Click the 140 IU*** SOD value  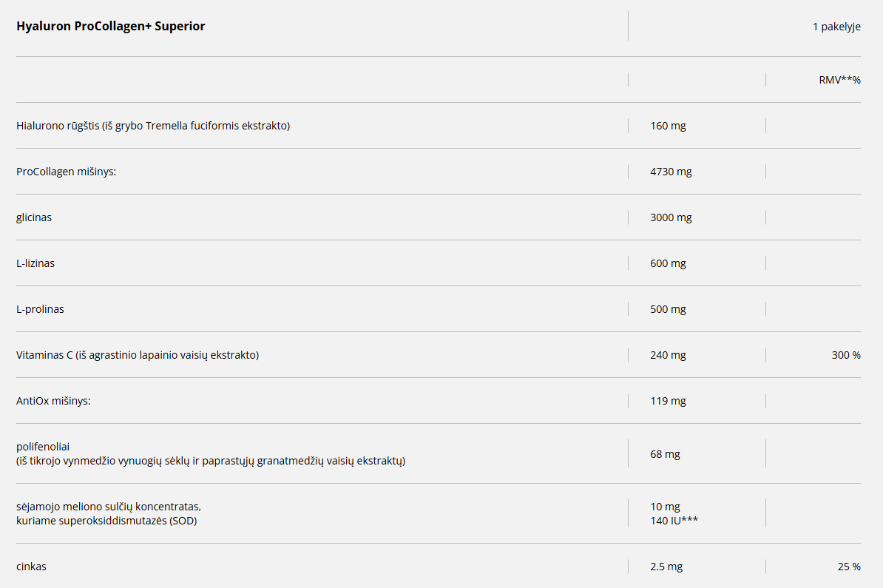(x=674, y=521)
